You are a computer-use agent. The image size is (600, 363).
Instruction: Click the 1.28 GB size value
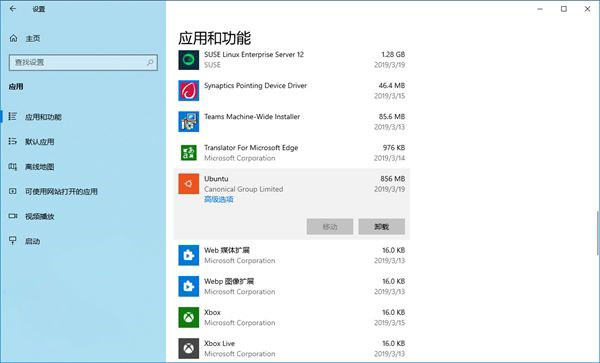point(393,54)
